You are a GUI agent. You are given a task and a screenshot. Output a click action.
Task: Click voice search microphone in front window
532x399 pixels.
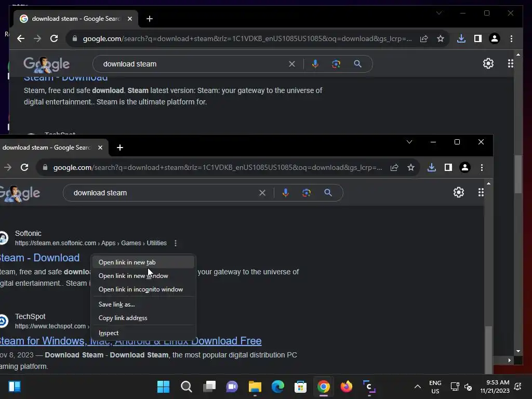point(286,193)
